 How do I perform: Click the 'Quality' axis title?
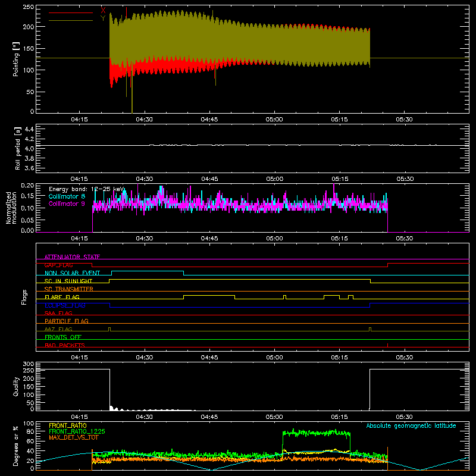coord(16,386)
